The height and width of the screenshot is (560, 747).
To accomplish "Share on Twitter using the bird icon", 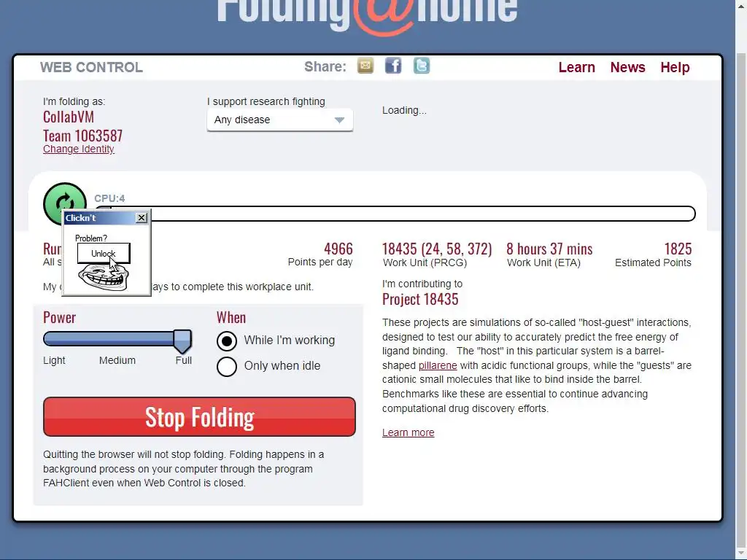I will pos(421,66).
